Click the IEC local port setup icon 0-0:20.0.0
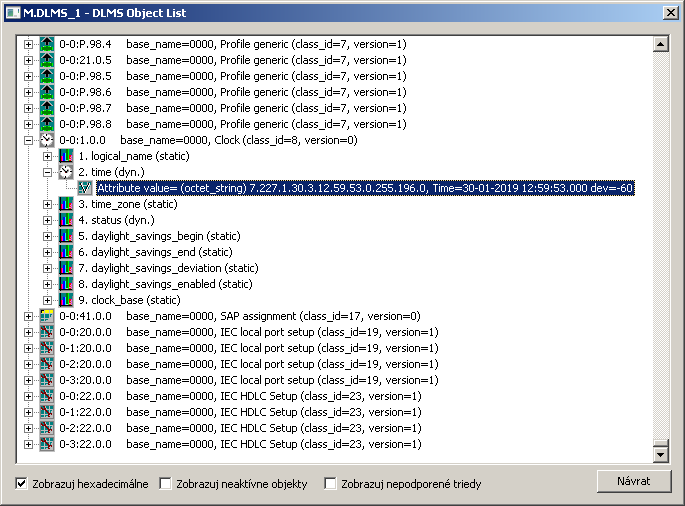 coord(47,332)
